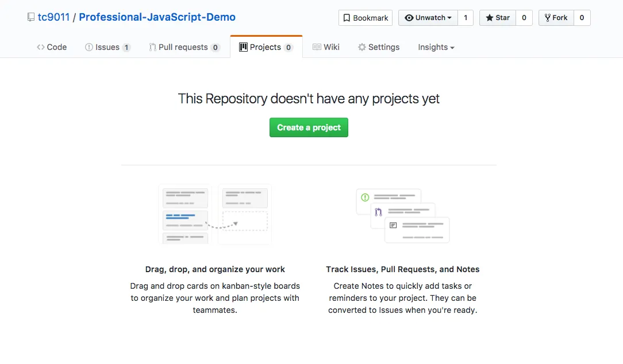This screenshot has height=364, width=623.
Task: Click the repository book icon beside tc9011
Action: (31, 17)
